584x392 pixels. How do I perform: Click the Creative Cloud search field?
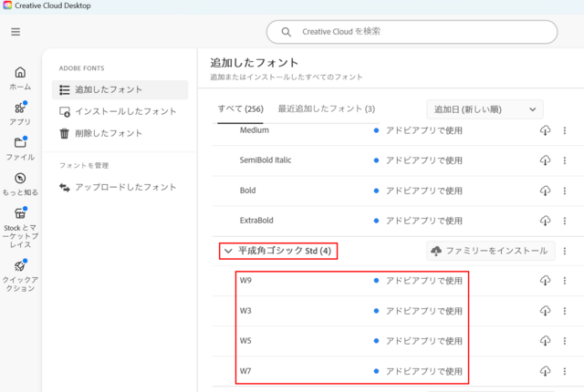point(412,32)
